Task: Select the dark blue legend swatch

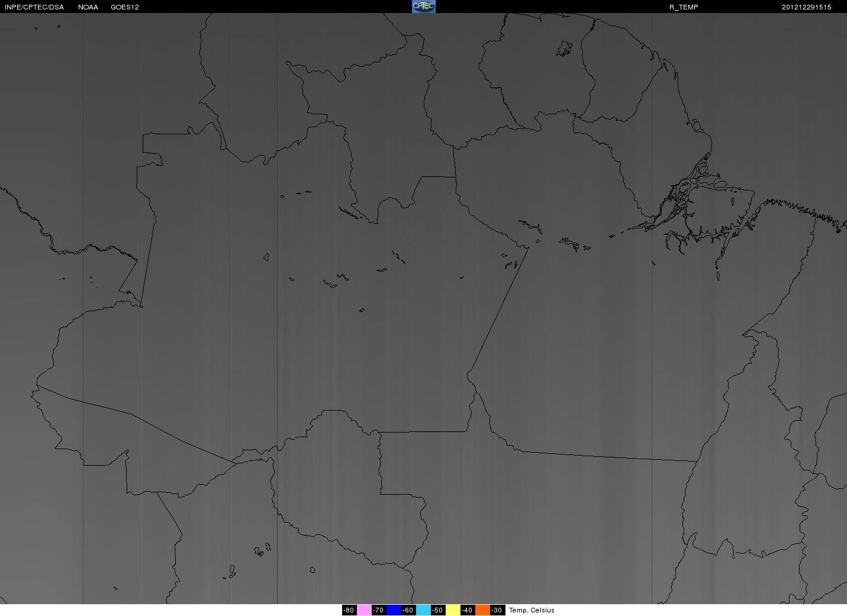Action: coord(394,610)
